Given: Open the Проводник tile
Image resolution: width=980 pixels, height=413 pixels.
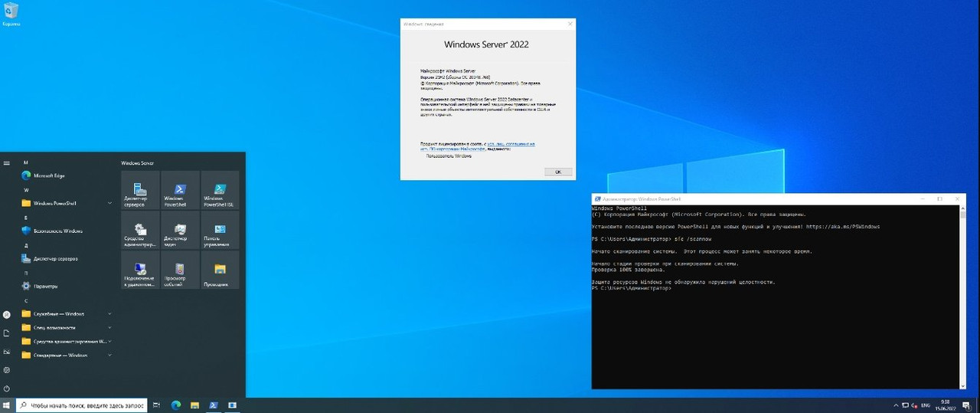Looking at the screenshot, I should point(220,270).
